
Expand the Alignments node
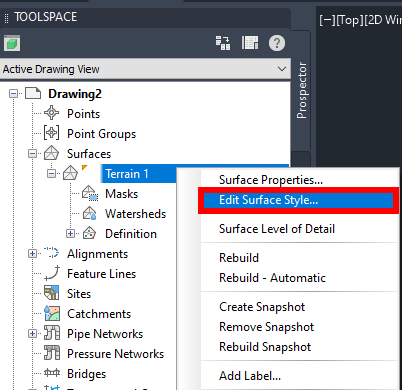(32, 254)
